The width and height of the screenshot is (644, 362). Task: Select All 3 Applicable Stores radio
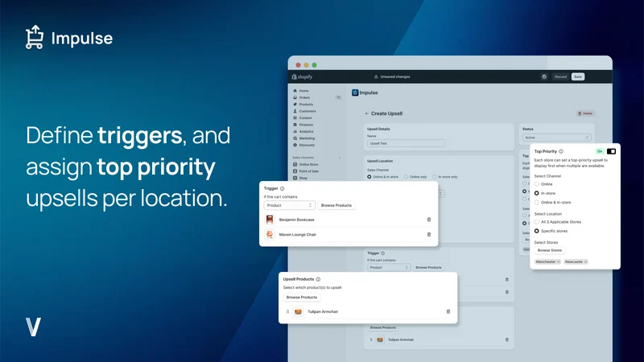pos(536,222)
